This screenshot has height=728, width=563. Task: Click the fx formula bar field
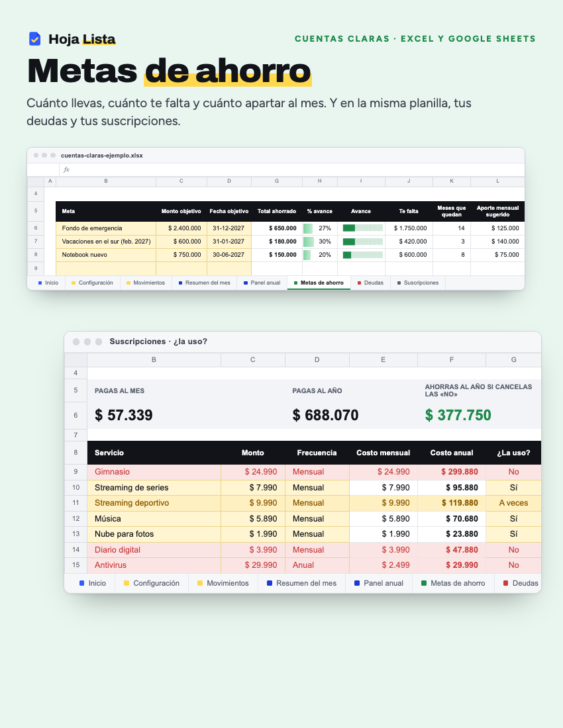(291, 169)
